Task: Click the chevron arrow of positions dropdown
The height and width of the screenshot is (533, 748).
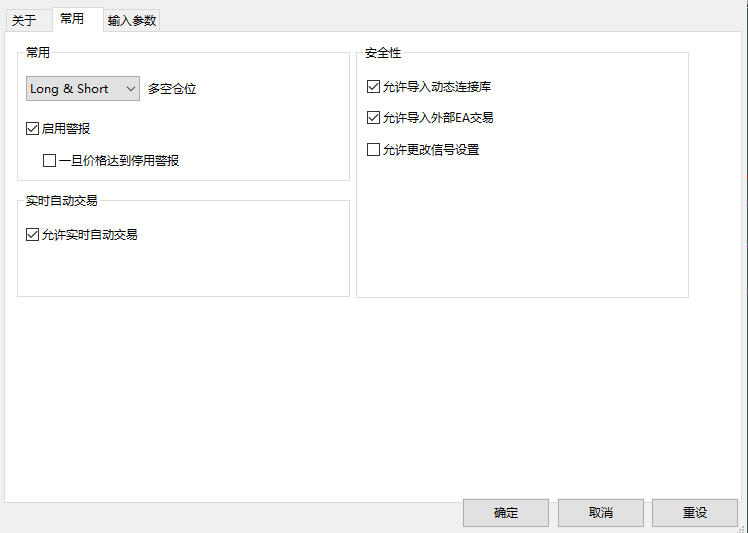Action: click(131, 89)
